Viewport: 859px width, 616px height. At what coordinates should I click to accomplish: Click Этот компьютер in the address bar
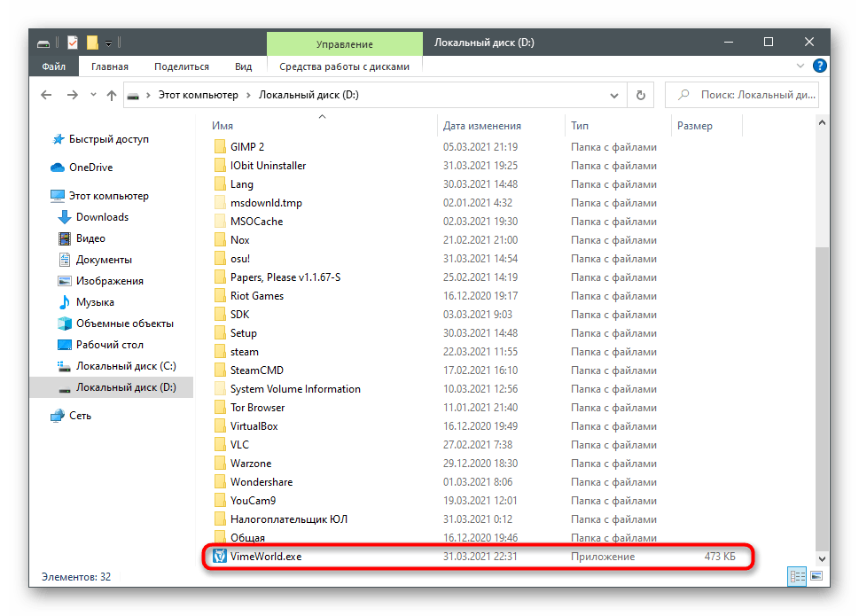point(199,95)
